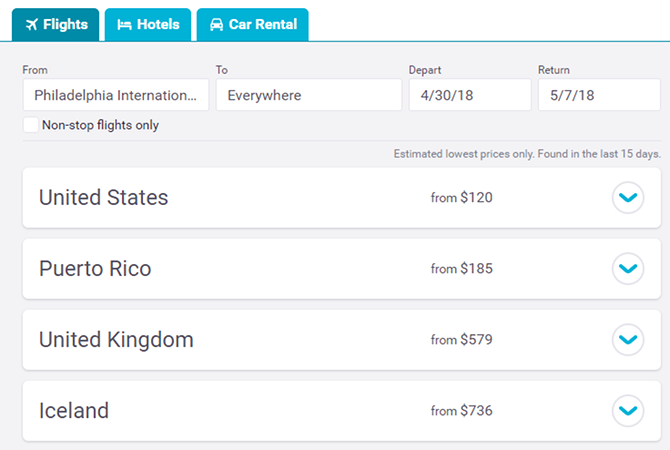This screenshot has height=450, width=670.
Task: Click the from $736 price
Action: click(x=461, y=410)
